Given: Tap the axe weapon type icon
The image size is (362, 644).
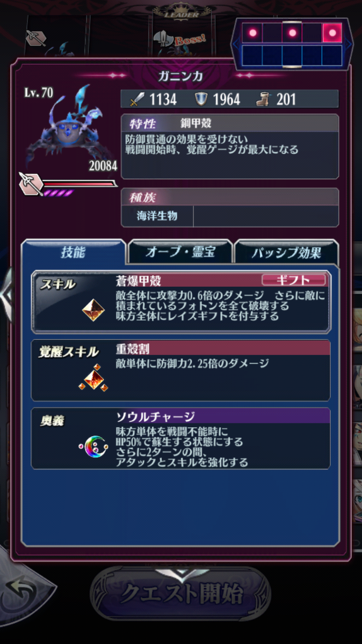Looking at the screenshot, I should pyautogui.click(x=30, y=184).
